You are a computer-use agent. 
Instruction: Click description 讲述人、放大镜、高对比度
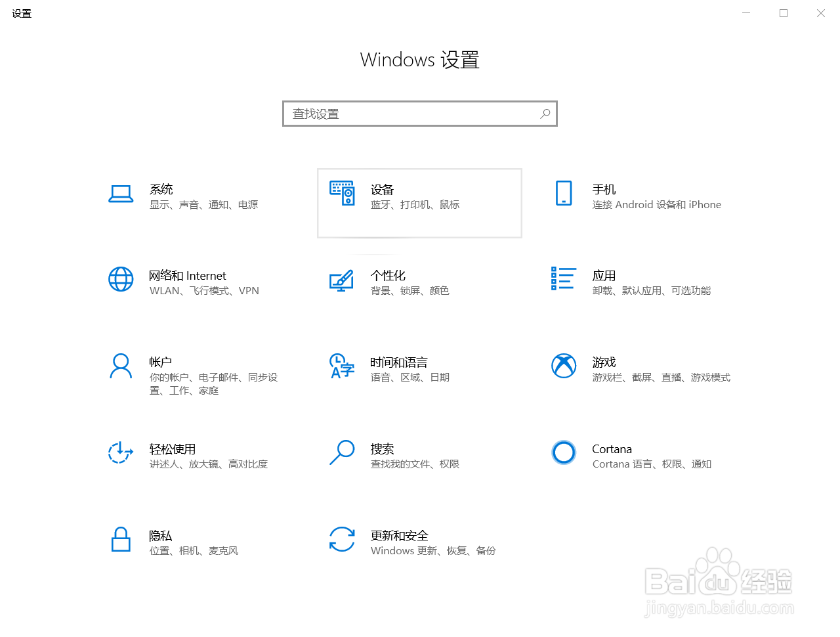pyautogui.click(x=208, y=464)
